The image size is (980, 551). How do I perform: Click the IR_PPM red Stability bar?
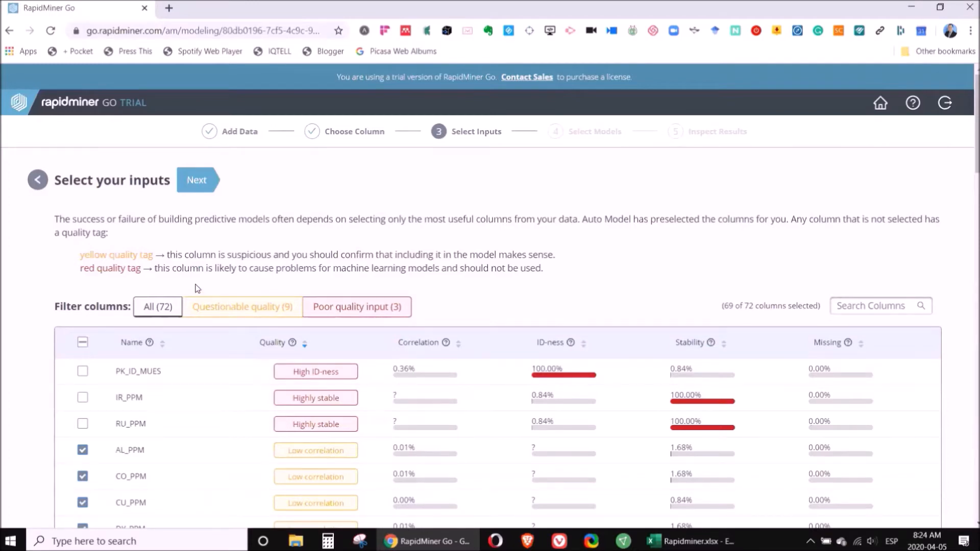702,402
